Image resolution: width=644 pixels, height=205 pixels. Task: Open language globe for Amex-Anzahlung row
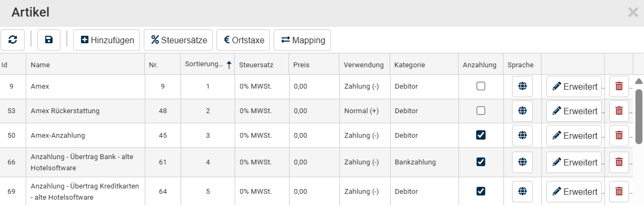point(522,136)
